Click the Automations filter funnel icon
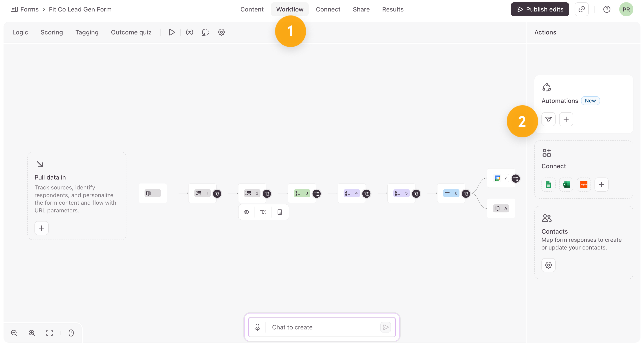Image resolution: width=644 pixels, height=344 pixels. click(x=548, y=119)
